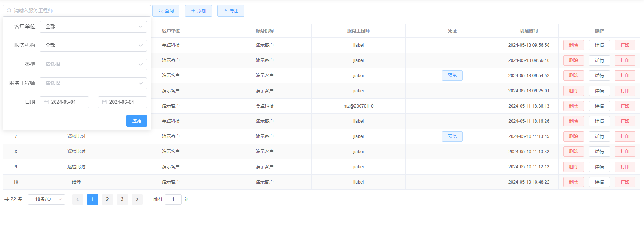The width and height of the screenshot is (644, 238).
Task: Click 预览 in the 09:54:52 row
Action: [x=452, y=76]
